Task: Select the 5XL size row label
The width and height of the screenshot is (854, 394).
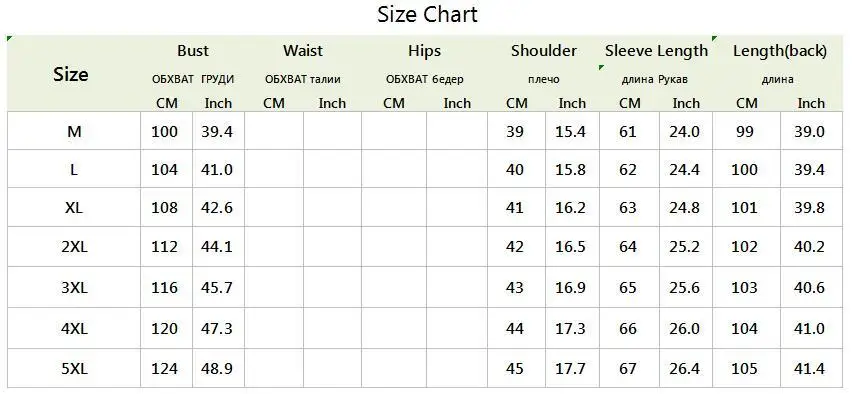Action: point(75,369)
